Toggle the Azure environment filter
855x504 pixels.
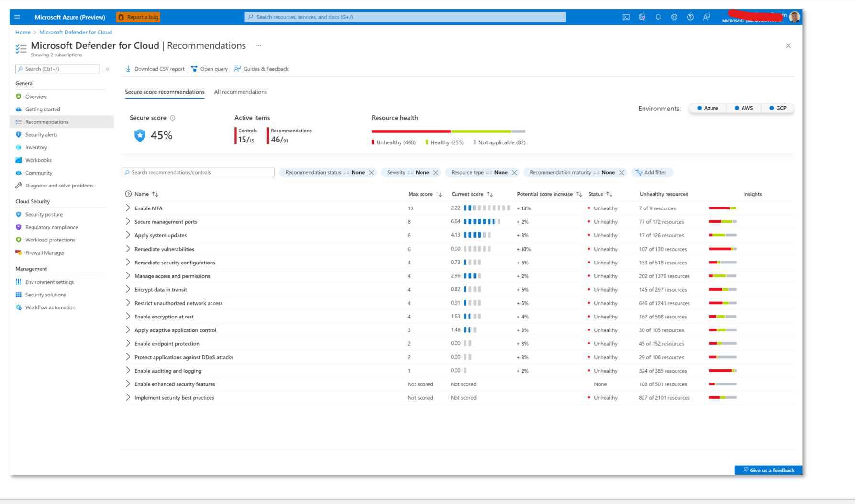(x=708, y=108)
